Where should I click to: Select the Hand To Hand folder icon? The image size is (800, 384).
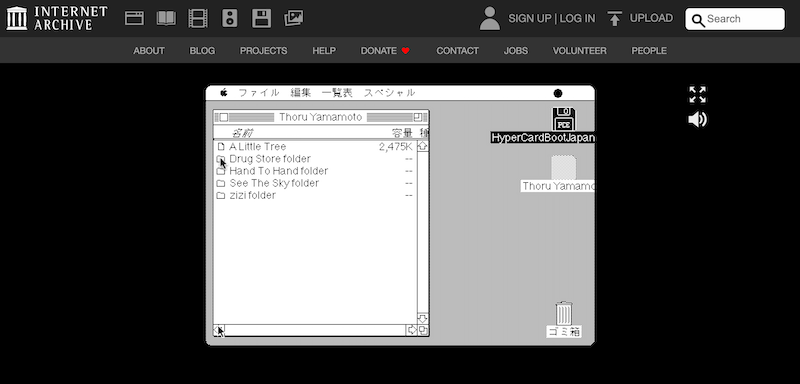point(221,171)
